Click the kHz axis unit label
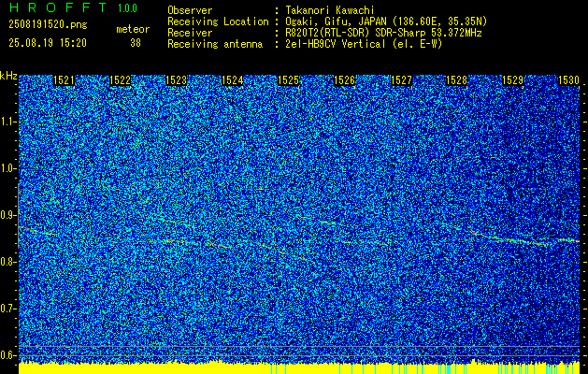Viewport: 588px width, 374px height. click(x=8, y=76)
